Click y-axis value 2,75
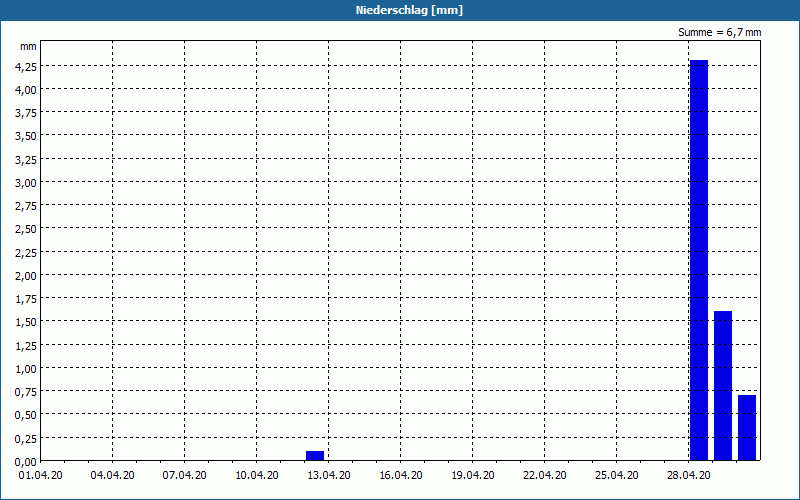The width and height of the screenshot is (800, 500). point(26,206)
